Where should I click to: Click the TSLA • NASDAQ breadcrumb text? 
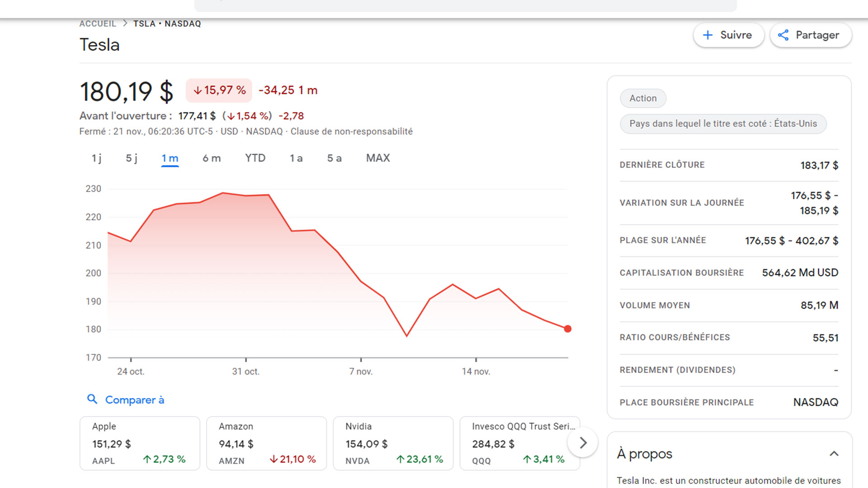167,24
